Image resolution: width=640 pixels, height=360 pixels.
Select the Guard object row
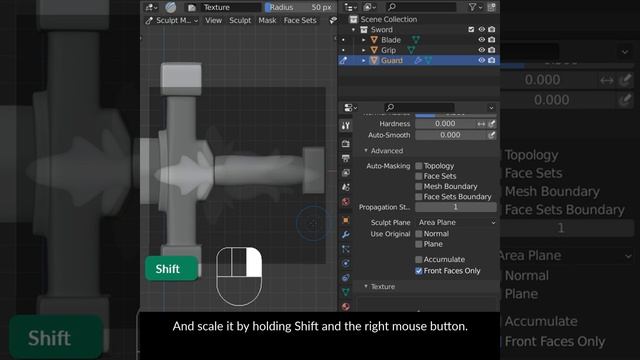(x=419, y=60)
